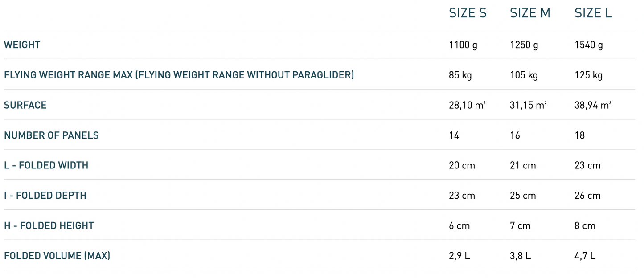The height and width of the screenshot is (278, 644).
Task: Click the NUMBER OF PANELS row label
Action: [51, 135]
